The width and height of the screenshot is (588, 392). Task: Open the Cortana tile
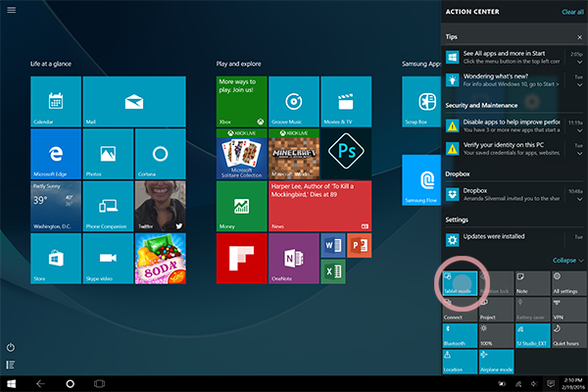[160, 154]
